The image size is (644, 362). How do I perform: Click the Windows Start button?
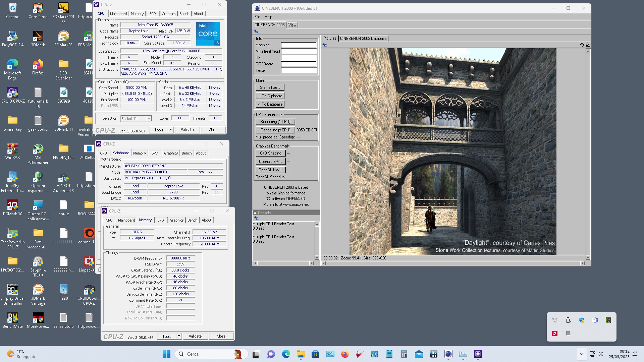[166, 354]
